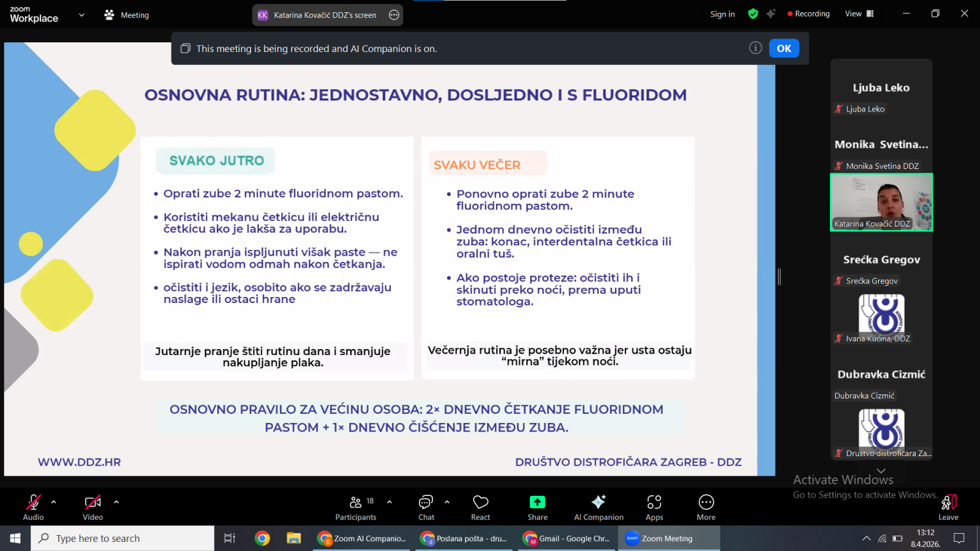The width and height of the screenshot is (980, 551).
Task: Expand video settings arrow next to Video
Action: (x=116, y=502)
